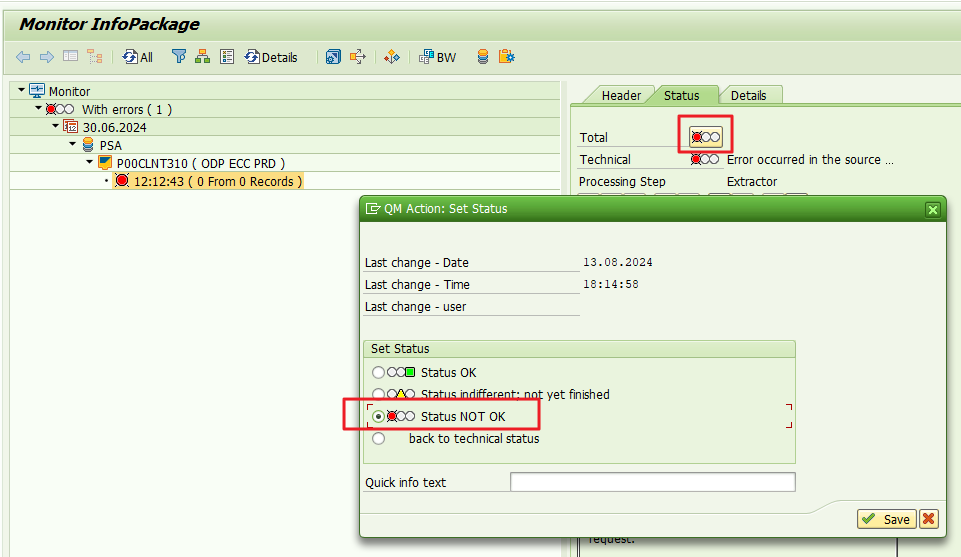The image size is (961, 557).
Task: Select the Status NOT OK radio button
Action: click(378, 417)
